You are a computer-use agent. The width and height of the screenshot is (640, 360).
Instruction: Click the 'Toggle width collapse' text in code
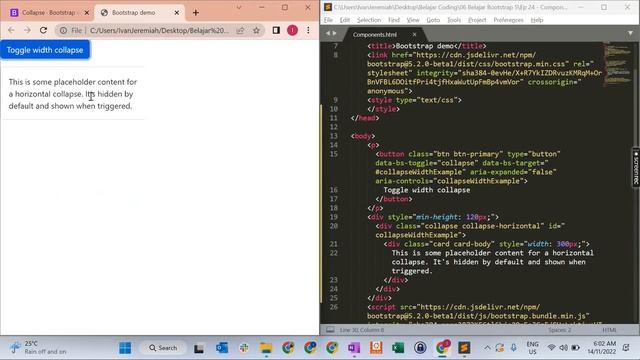tap(427, 190)
